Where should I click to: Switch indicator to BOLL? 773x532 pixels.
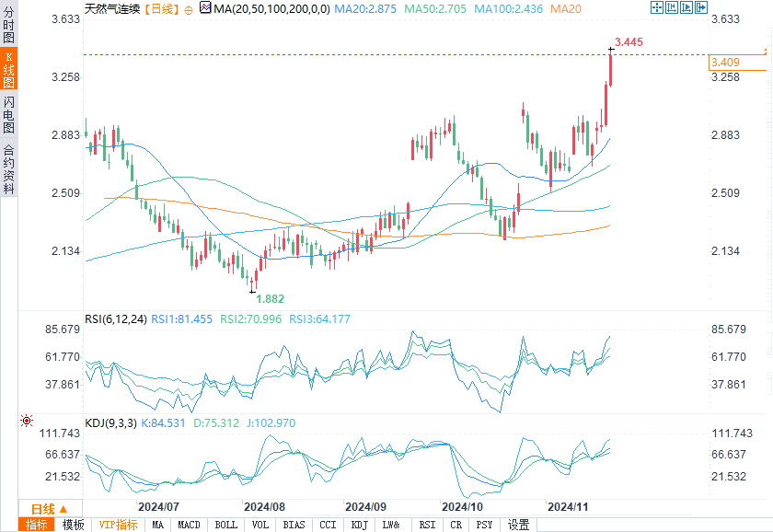click(225, 525)
